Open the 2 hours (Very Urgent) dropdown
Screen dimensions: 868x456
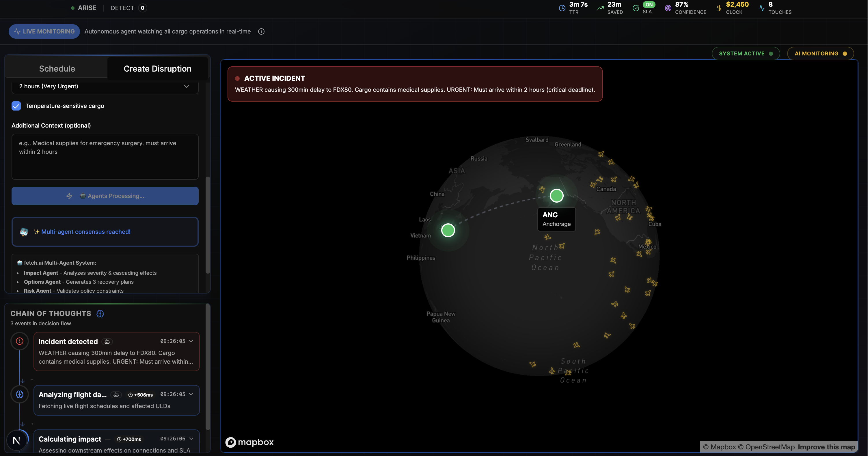(105, 86)
